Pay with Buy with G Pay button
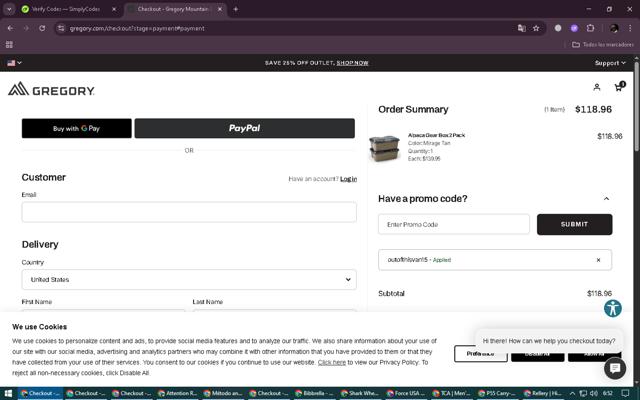Image resolution: width=640 pixels, height=400 pixels. coord(77,128)
